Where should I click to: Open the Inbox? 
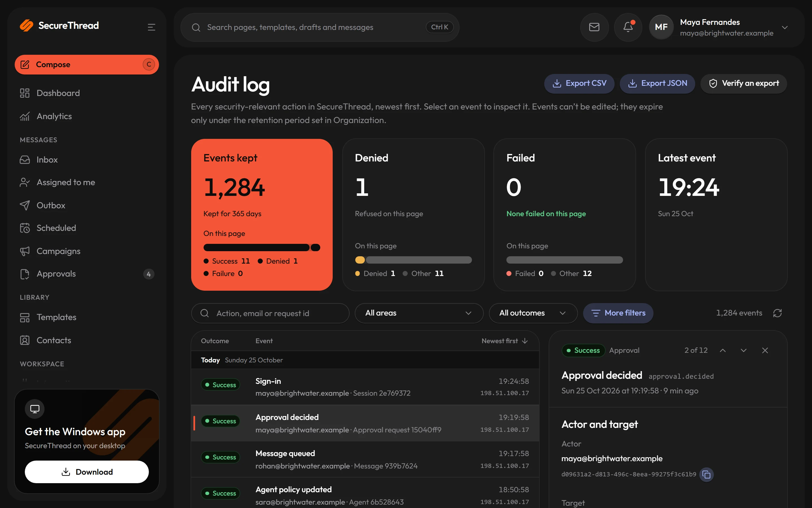pyautogui.click(x=87, y=159)
